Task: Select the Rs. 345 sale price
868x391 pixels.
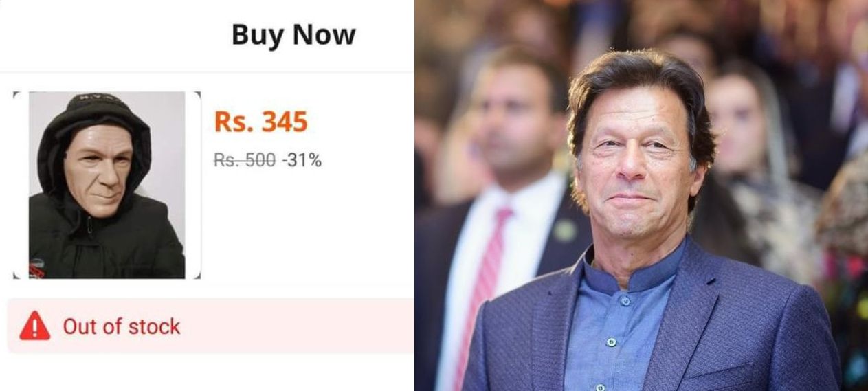Action: pyautogui.click(x=260, y=122)
